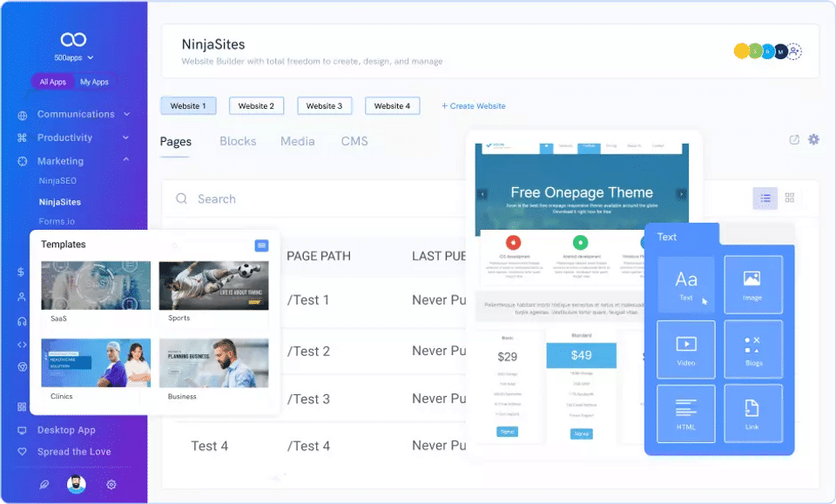Click the Marketing target icon
Viewport: 836px width, 504px height.
tap(22, 161)
